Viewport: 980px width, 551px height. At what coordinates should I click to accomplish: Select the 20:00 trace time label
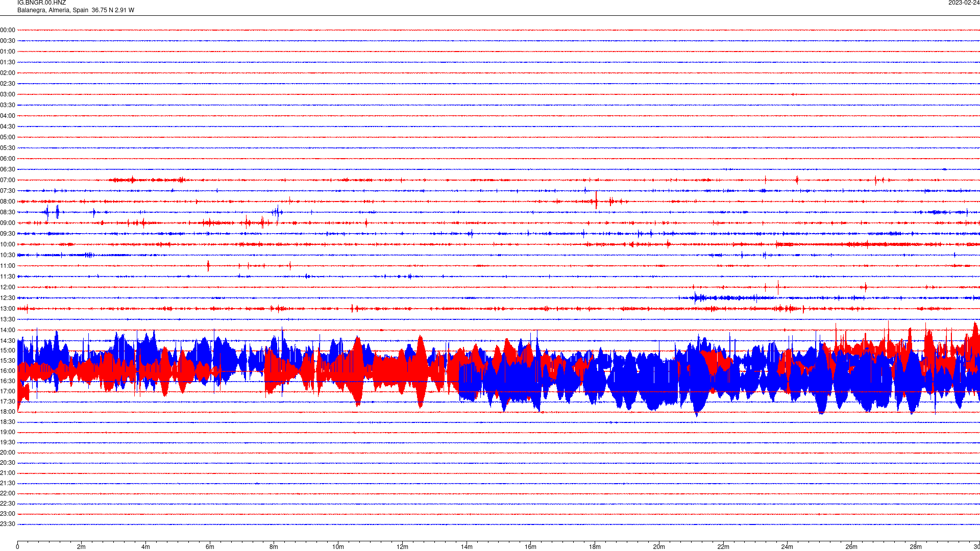[8, 453]
